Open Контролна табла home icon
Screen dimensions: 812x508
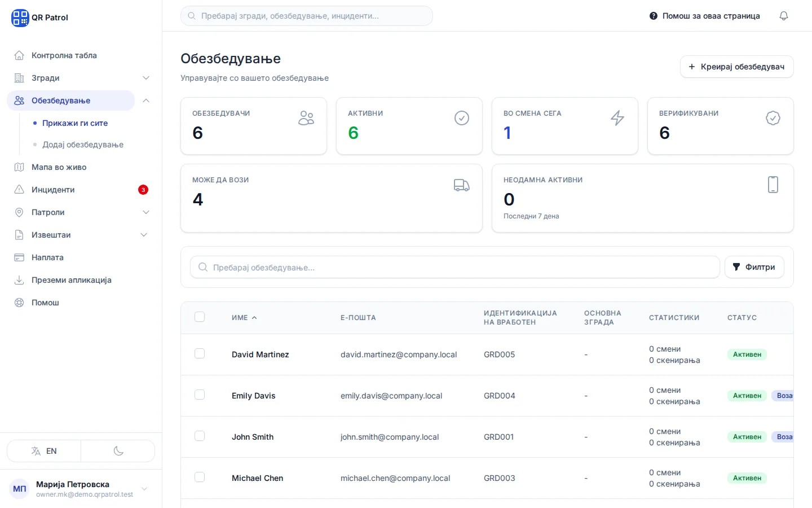tap(19, 55)
